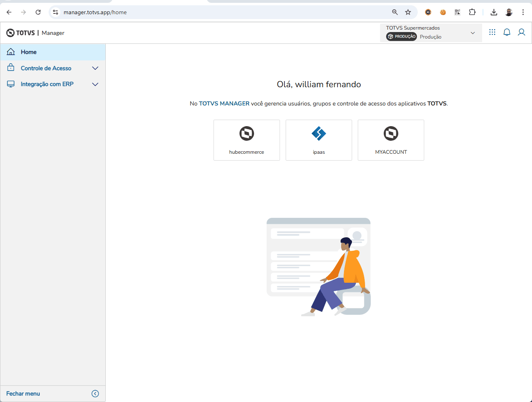The image size is (532, 402).
Task: Click the Produção environment label
Action: [431, 37]
